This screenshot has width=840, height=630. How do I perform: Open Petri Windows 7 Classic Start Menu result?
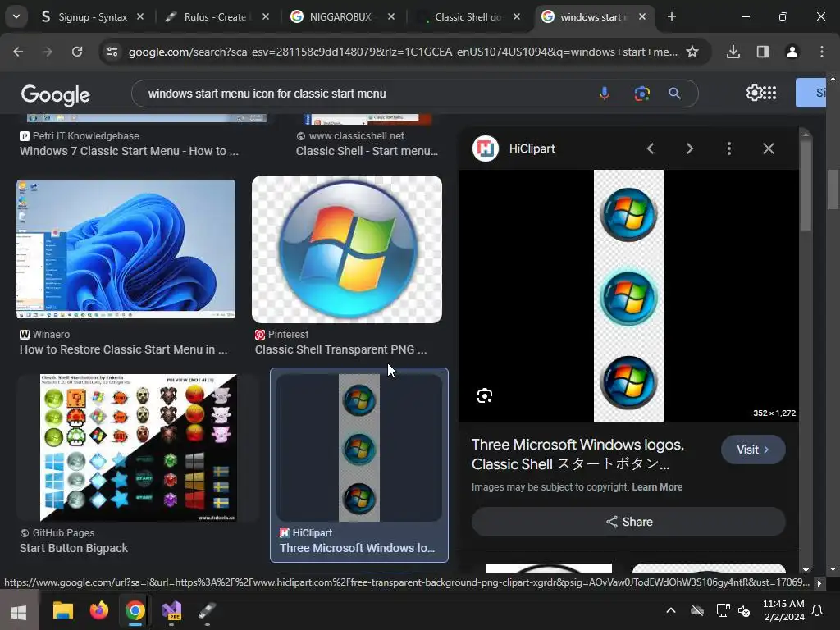pyautogui.click(x=129, y=151)
